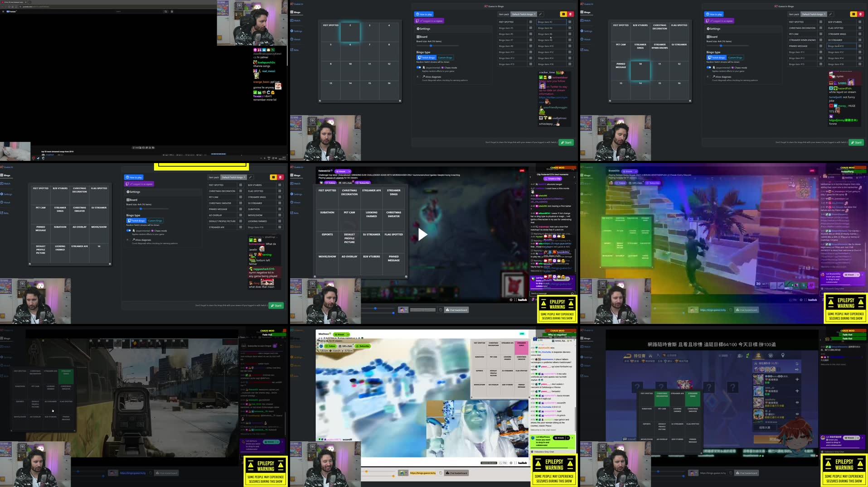The width and height of the screenshot is (868, 487).
Task: Edit the item pack with the pencil icon
Action: (540, 14)
